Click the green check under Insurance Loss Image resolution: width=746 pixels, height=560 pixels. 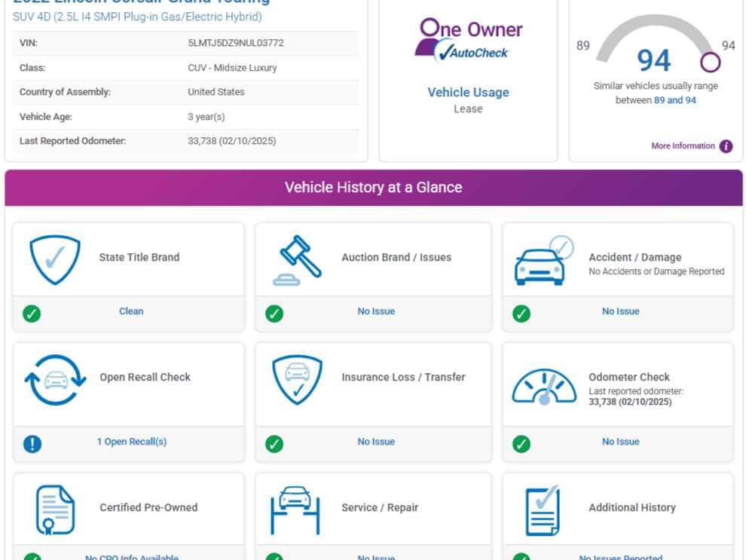pos(274,444)
